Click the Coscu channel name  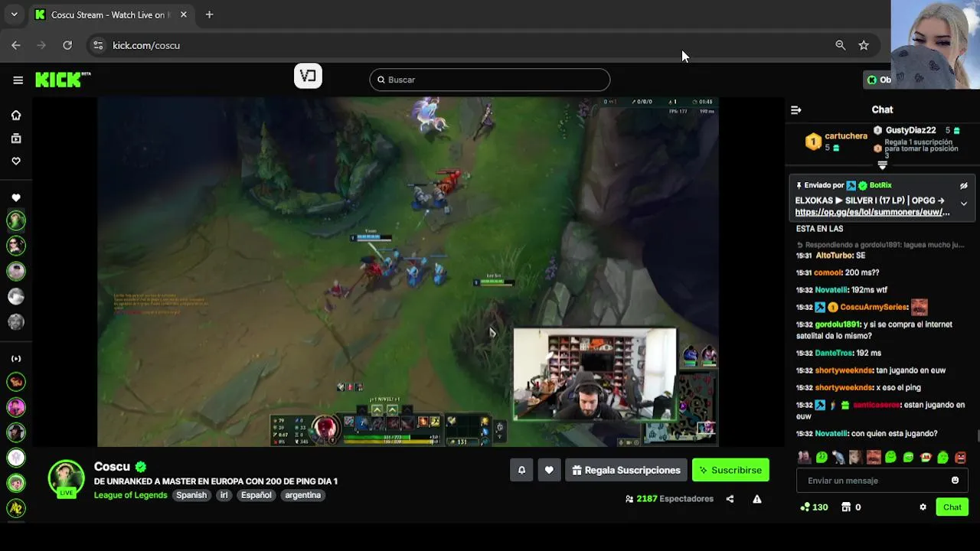click(x=112, y=467)
